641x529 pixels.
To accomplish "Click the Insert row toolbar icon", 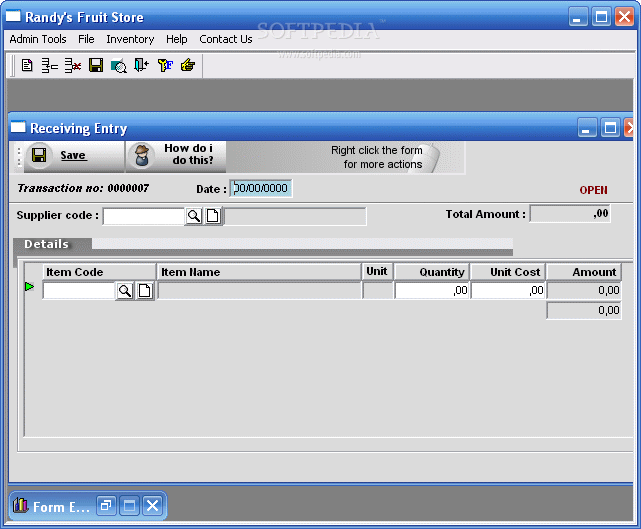I will click(x=49, y=65).
